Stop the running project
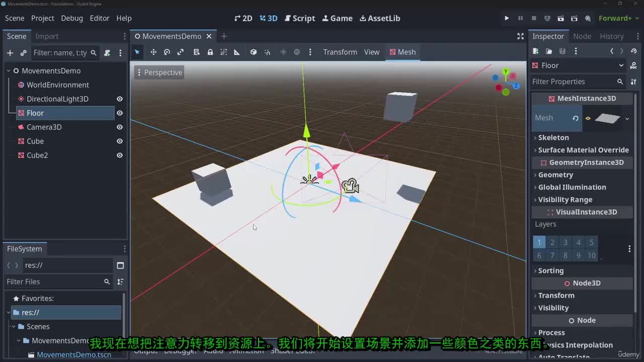The height and width of the screenshot is (362, 644). [x=534, y=18]
